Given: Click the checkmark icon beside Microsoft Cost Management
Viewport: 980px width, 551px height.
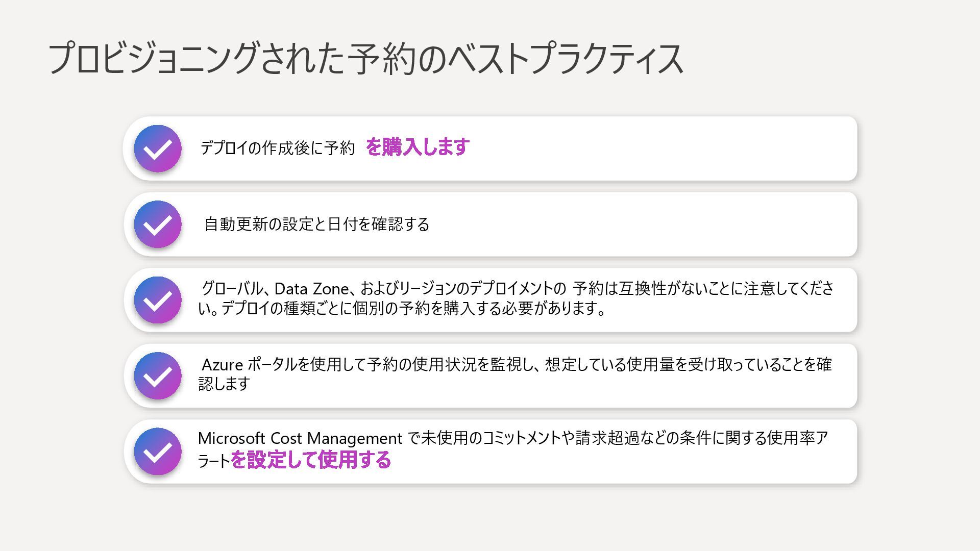Looking at the screenshot, I should coord(157,452).
